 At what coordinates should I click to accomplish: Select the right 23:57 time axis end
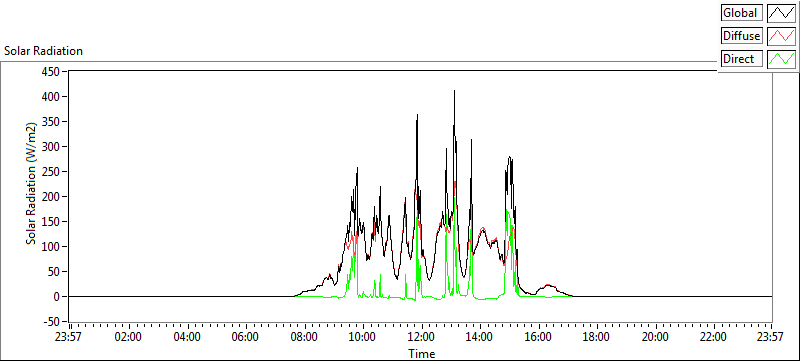771,337
